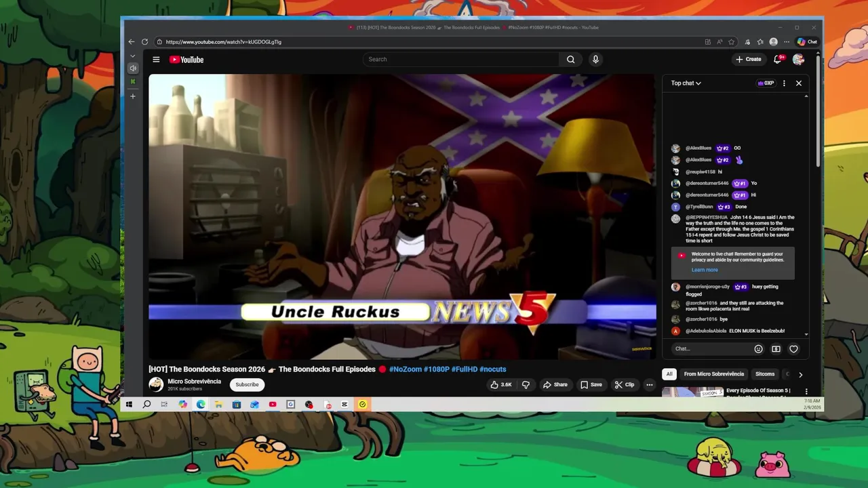Open the YouTube hamburger guide menu
The width and height of the screenshot is (868, 488).
tap(156, 60)
